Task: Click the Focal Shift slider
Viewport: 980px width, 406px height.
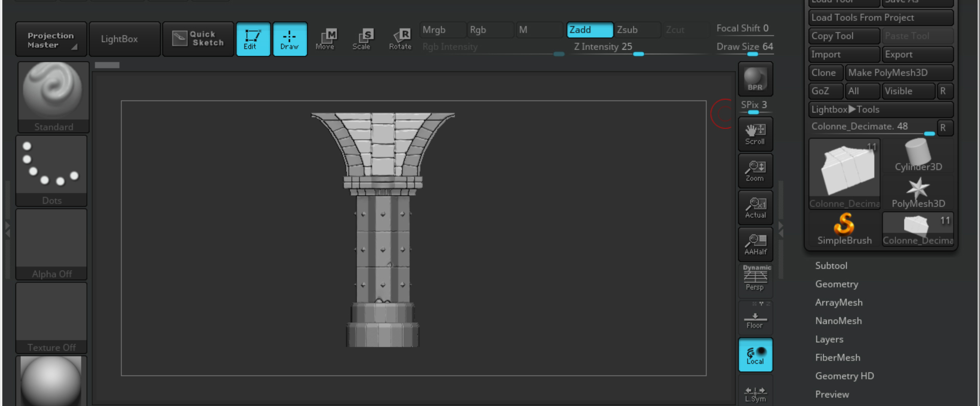Action: tap(744, 29)
